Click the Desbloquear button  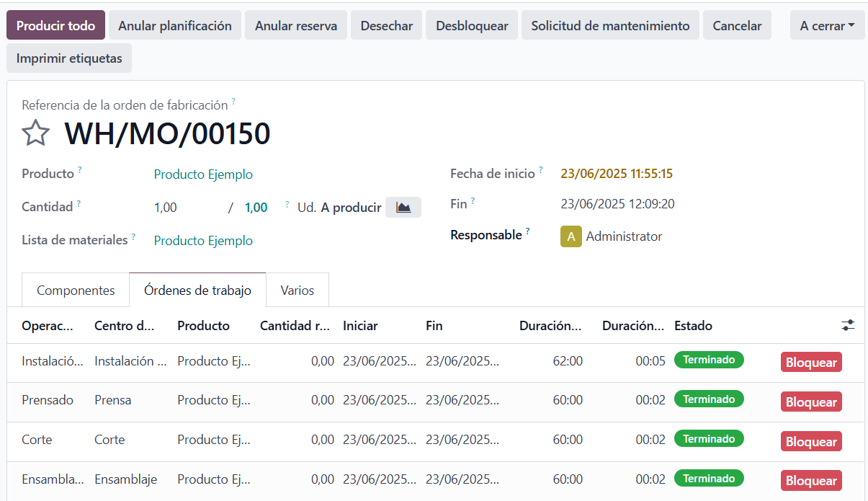[472, 25]
